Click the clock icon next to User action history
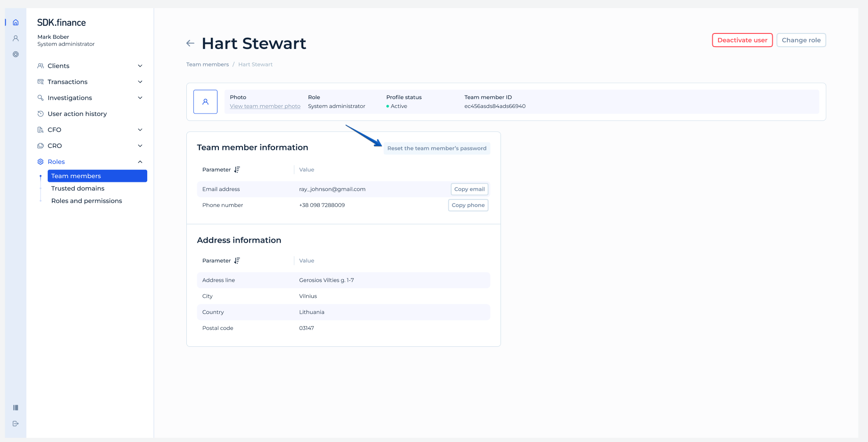The height and width of the screenshot is (442, 868). click(41, 114)
